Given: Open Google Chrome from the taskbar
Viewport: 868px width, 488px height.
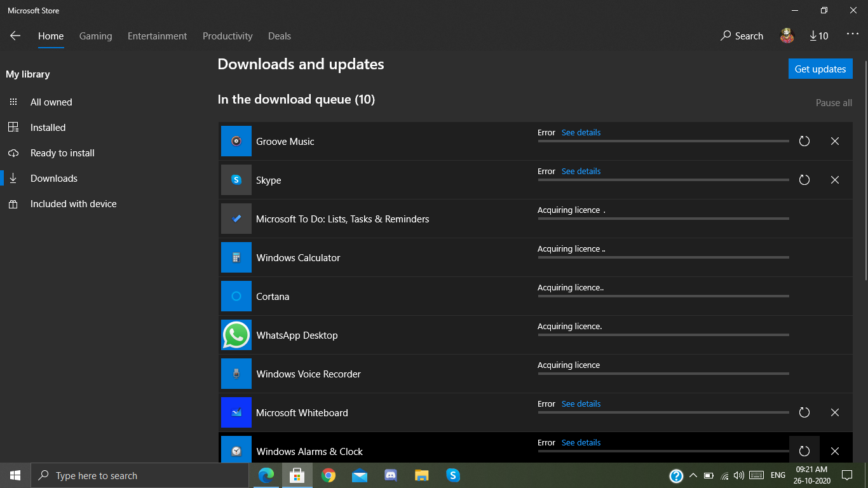Looking at the screenshot, I should [329, 475].
